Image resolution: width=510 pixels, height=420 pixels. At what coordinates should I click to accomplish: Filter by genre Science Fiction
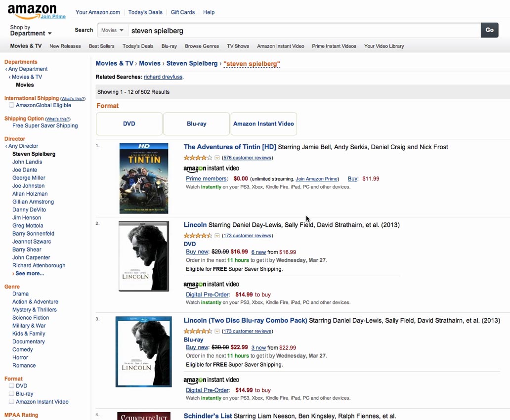pyautogui.click(x=31, y=318)
